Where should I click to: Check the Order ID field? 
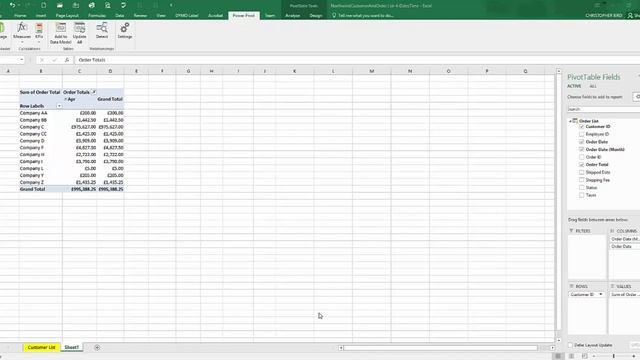582,157
